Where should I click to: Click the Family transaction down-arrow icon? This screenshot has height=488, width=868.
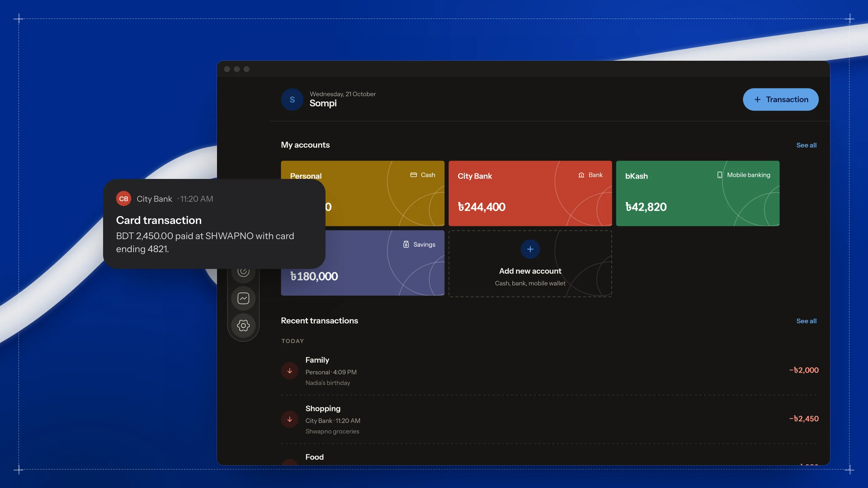click(290, 371)
